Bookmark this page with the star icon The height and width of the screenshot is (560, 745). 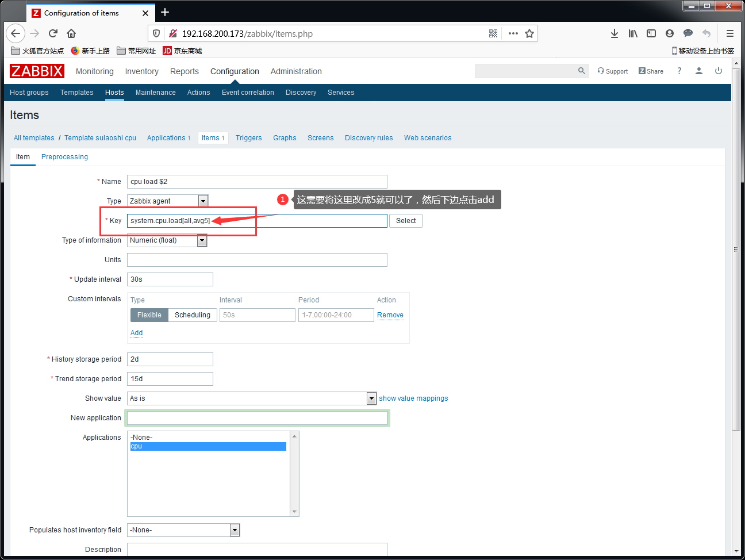[529, 33]
